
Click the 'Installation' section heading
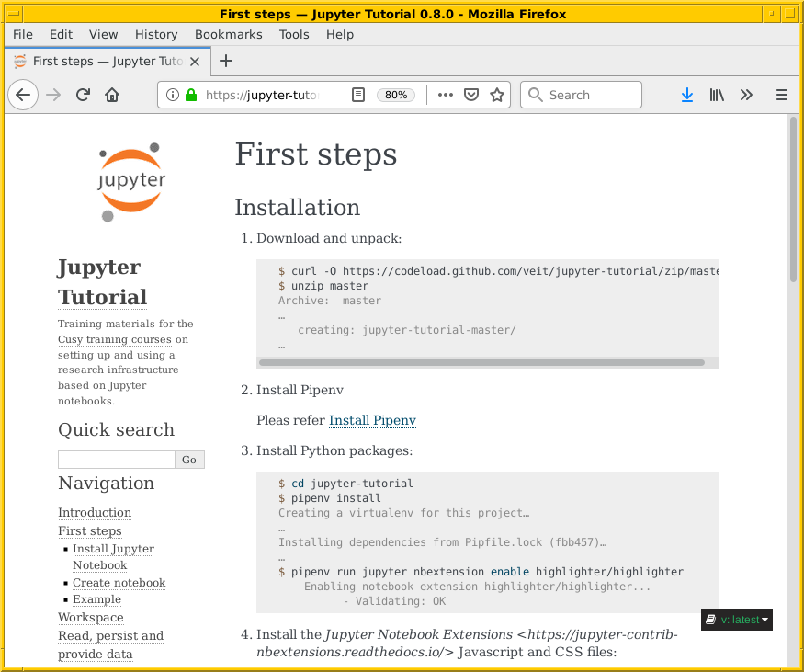pos(298,208)
